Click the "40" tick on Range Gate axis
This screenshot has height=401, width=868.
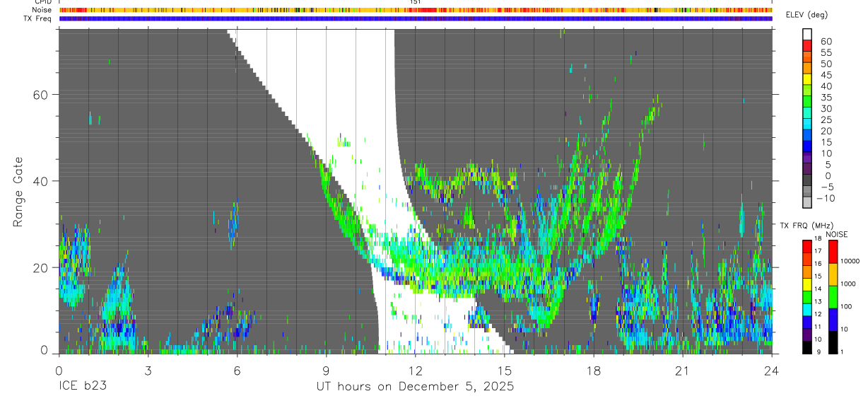point(40,181)
